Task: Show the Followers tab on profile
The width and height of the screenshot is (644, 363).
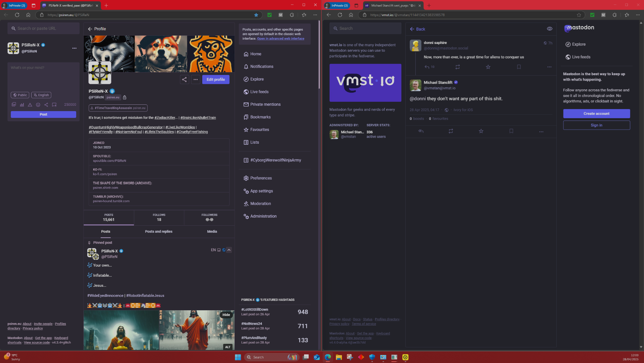Action: pos(209,218)
